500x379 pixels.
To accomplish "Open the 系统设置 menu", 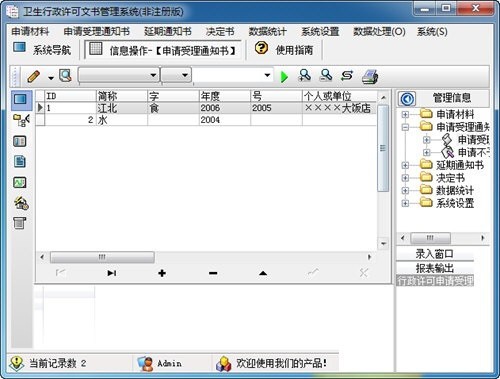I will point(320,32).
